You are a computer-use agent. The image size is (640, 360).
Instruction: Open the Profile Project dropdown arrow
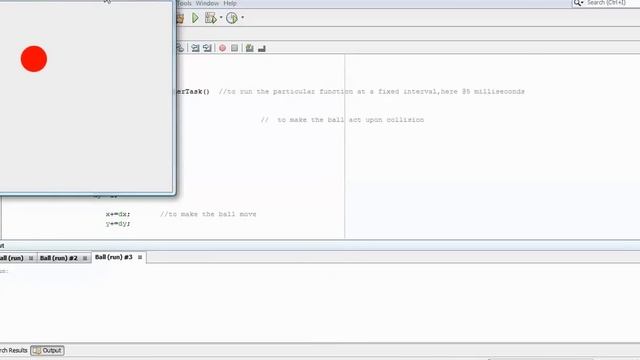tap(242, 18)
